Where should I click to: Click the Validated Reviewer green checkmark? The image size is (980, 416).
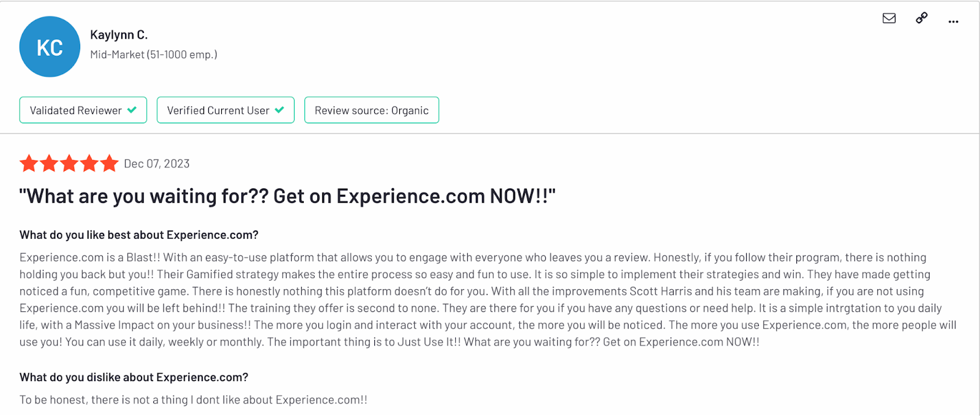coord(132,110)
